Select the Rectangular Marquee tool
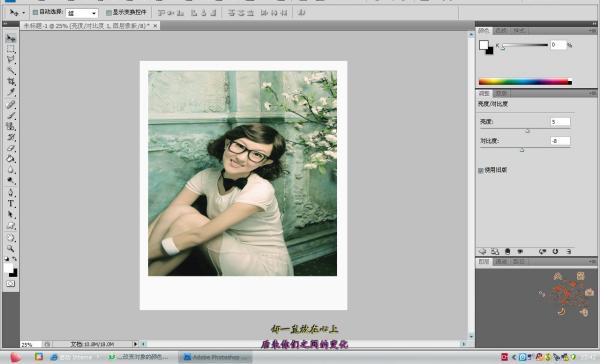Screen dimensions: 600x364 (10, 49)
